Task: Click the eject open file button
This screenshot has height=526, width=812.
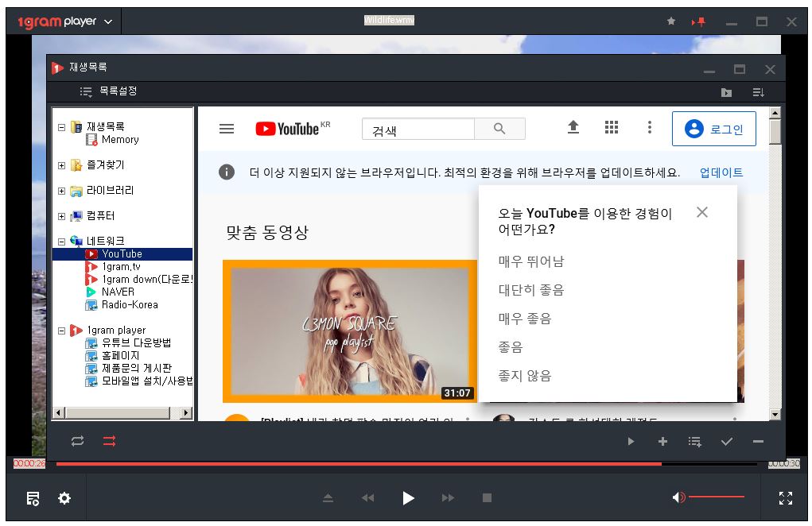Action: tap(328, 498)
